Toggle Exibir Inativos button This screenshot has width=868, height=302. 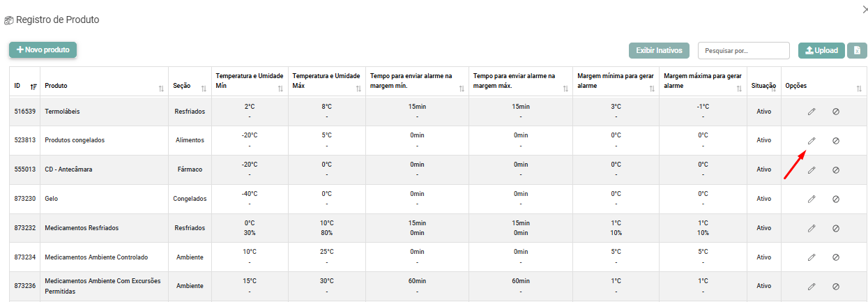point(659,50)
